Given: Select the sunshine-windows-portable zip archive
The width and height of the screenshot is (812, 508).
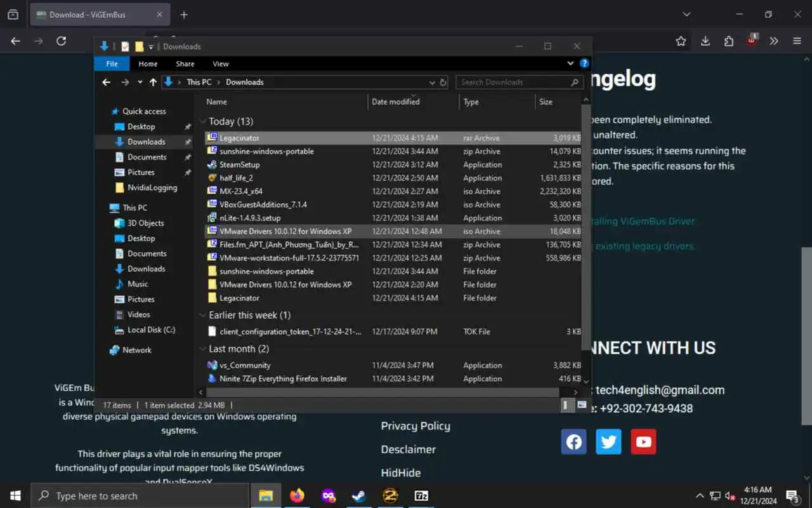Looking at the screenshot, I should click(393, 151).
